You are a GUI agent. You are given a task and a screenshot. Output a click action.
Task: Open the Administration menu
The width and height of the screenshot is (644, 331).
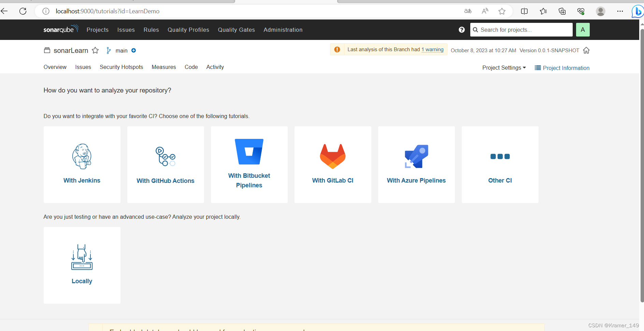click(283, 30)
